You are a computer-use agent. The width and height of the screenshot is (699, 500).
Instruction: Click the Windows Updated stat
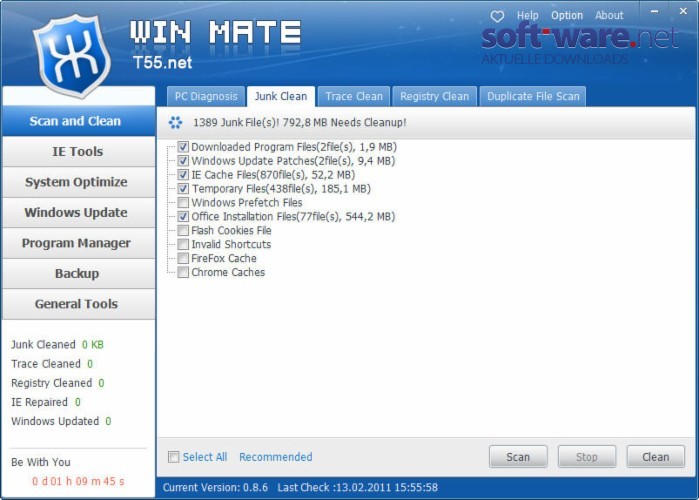[x=61, y=421]
